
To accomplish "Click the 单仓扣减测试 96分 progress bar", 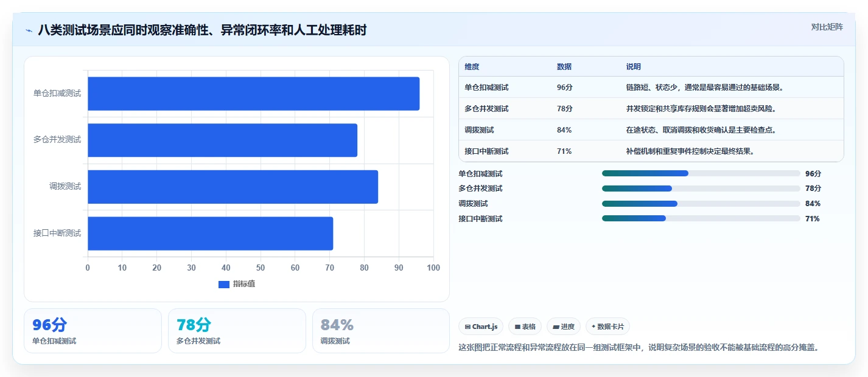I will 701,173.
